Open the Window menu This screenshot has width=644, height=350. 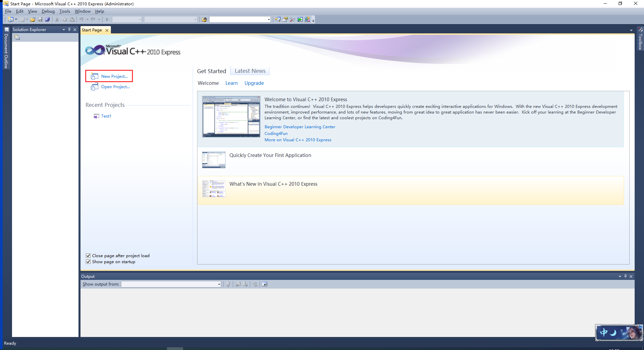(83, 11)
